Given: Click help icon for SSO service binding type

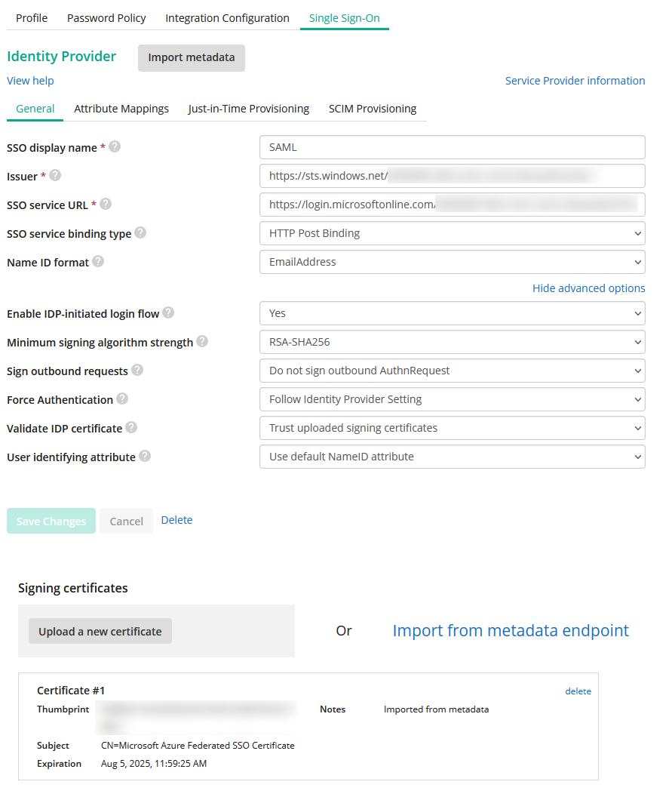Looking at the screenshot, I should coord(140,233).
